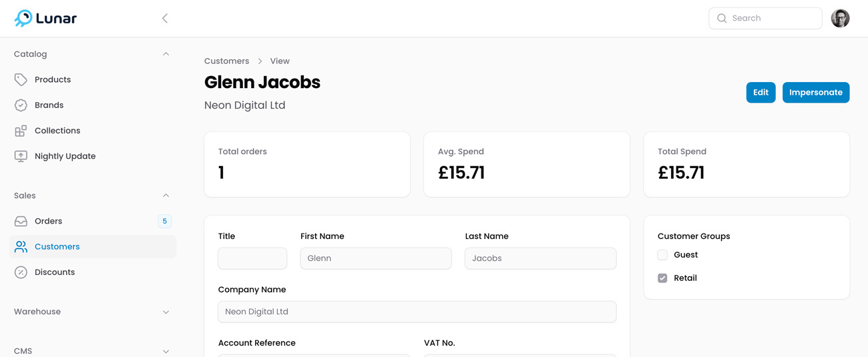
Task: Check the Guest customer group
Action: pyautogui.click(x=662, y=255)
